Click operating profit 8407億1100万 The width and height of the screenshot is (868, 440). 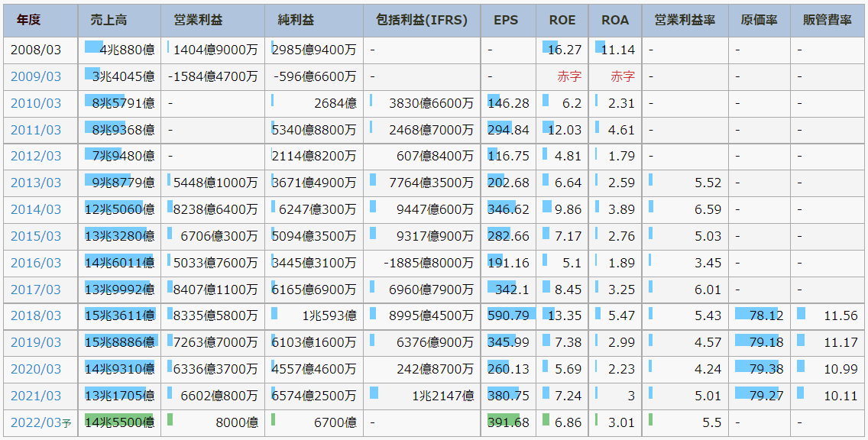click(215, 290)
